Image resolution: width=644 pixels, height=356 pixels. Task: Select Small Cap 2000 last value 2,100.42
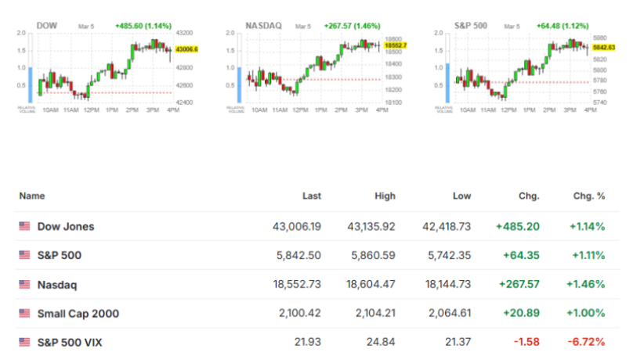(x=300, y=313)
